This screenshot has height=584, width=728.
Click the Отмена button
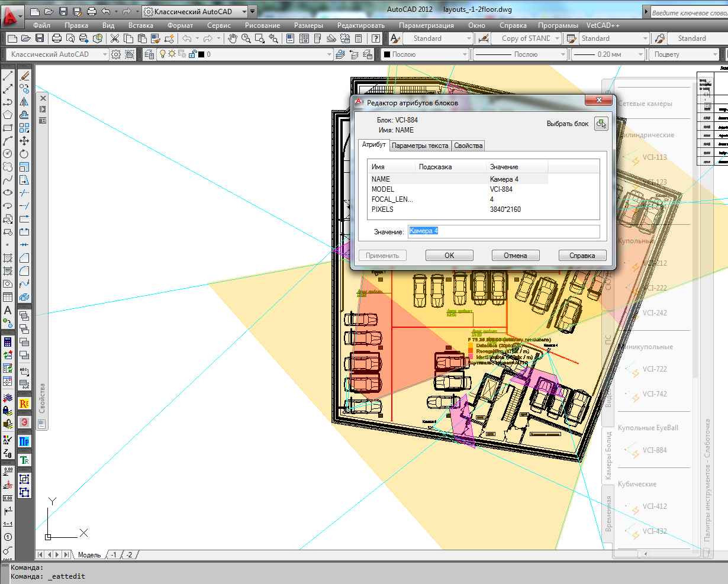[516, 256]
